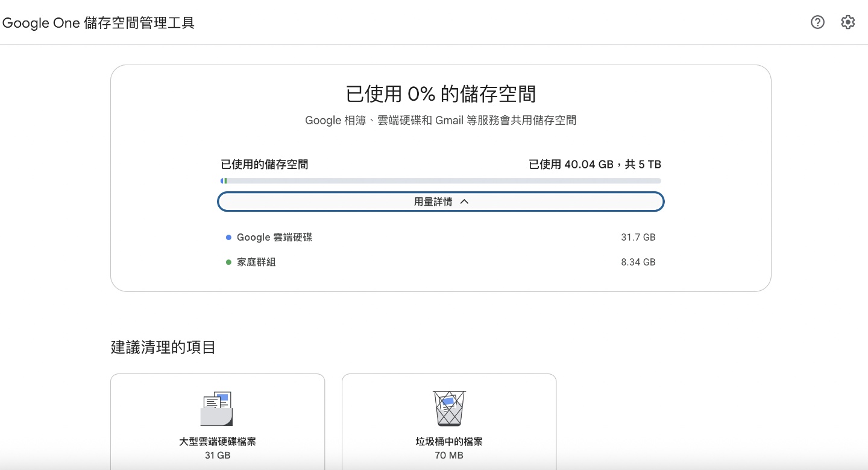
Task: Click the 70 MB size under trash files
Action: coord(449,456)
